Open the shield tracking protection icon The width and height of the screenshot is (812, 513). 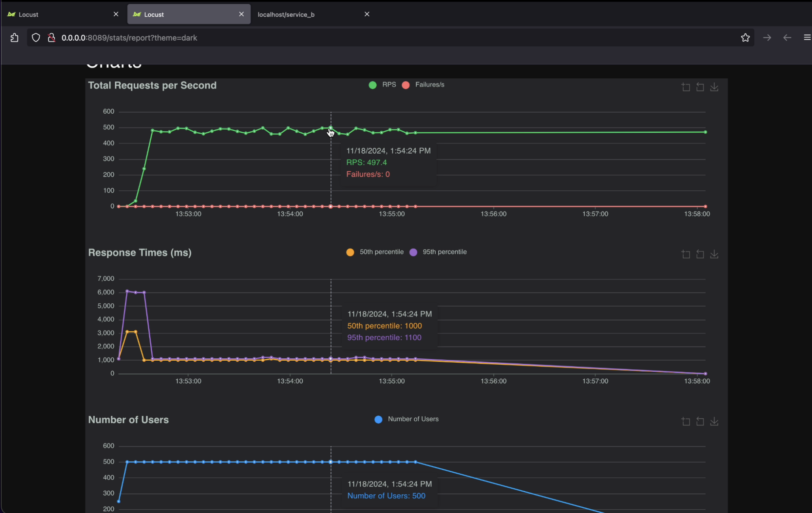[x=36, y=38]
